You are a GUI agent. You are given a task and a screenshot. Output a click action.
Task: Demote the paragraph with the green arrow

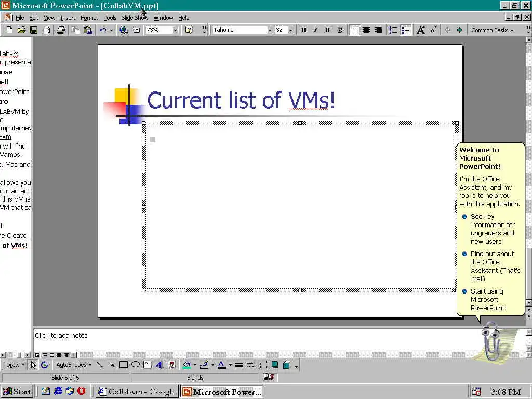[460, 30]
